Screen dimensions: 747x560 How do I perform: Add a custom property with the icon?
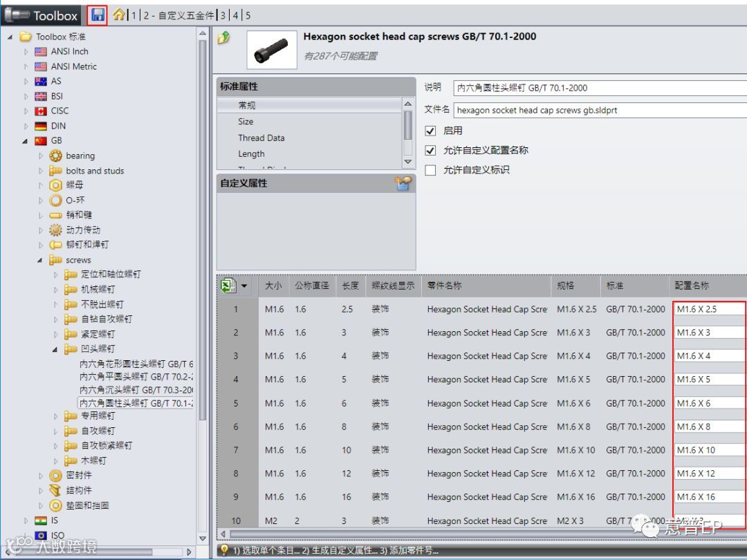pyautogui.click(x=403, y=183)
